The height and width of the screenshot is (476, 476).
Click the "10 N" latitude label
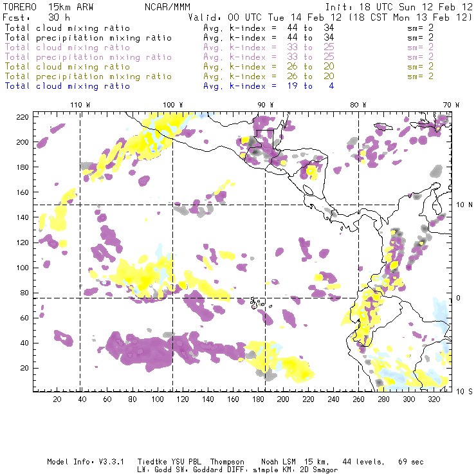click(464, 205)
